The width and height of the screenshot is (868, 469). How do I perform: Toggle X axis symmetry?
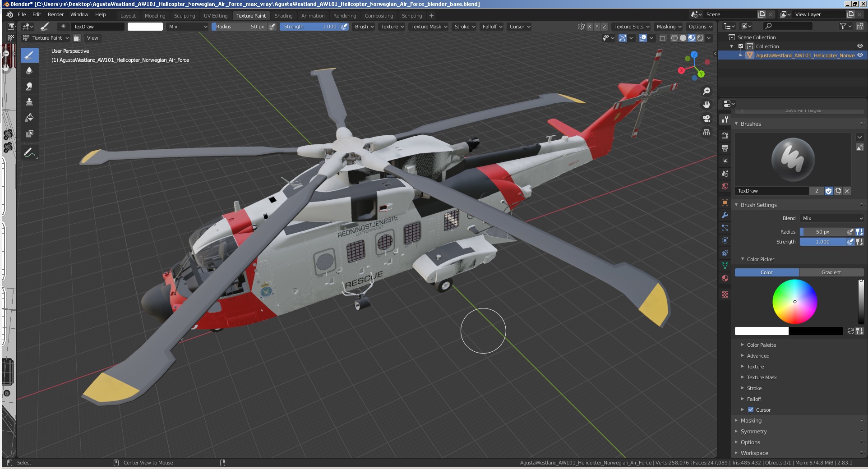click(589, 27)
